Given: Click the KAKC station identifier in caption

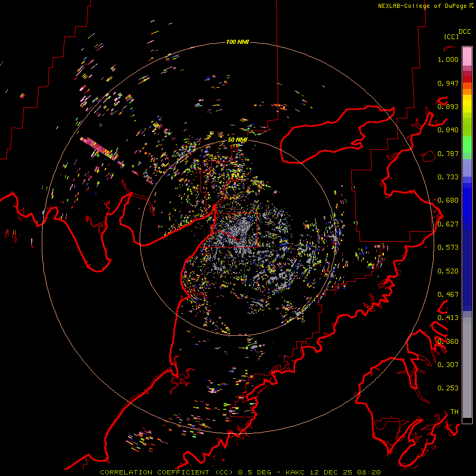Looking at the screenshot, I should [x=295, y=472].
